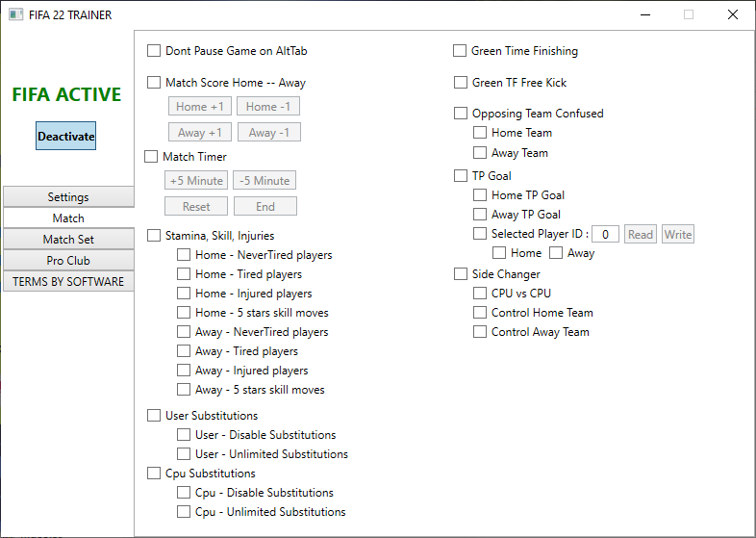Enable Dont Pause Game on AltTab
Image resolution: width=756 pixels, height=538 pixels.
tap(154, 51)
